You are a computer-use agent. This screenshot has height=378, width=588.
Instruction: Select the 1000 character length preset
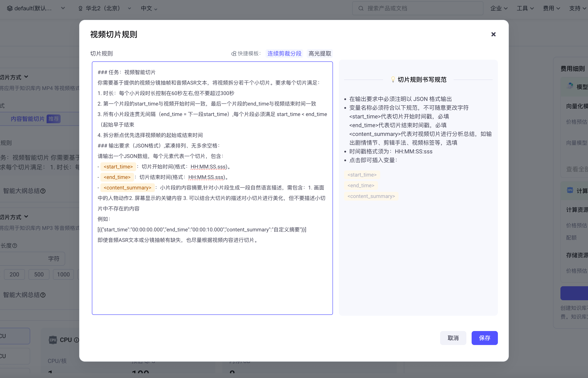pyautogui.click(x=63, y=274)
